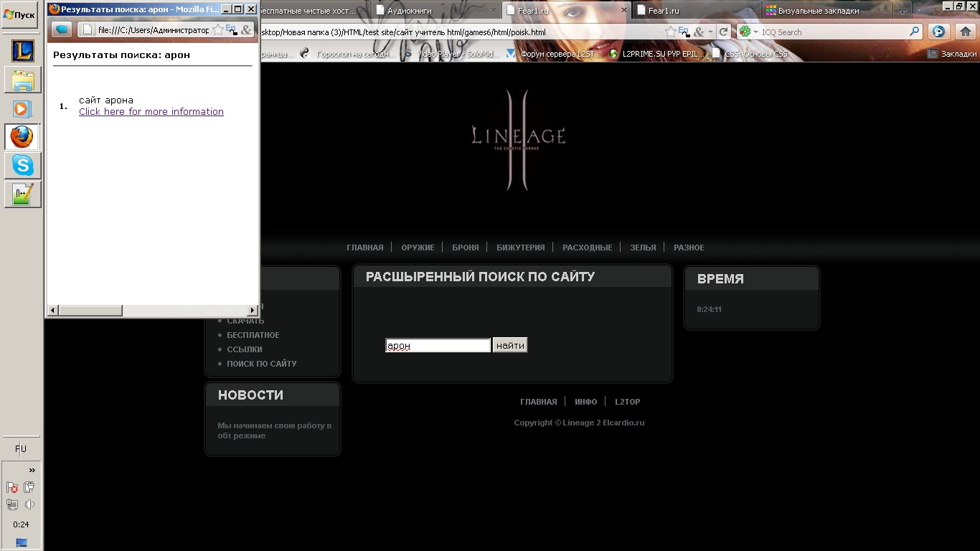Click the site clock 0:24:11
Image resolution: width=980 pixels, height=551 pixels.
[x=710, y=310]
